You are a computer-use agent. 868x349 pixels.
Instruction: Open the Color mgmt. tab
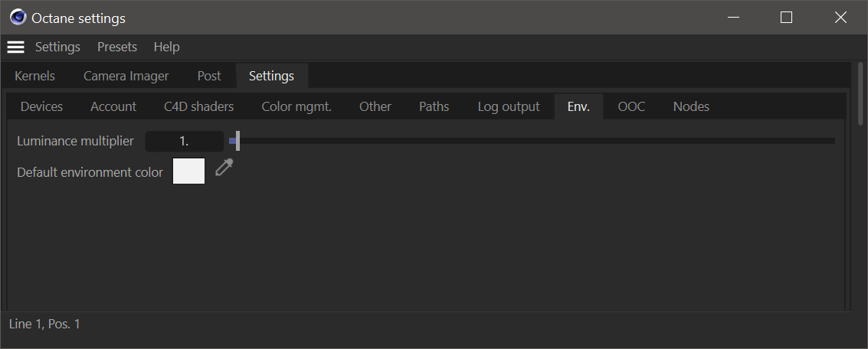[x=296, y=107]
